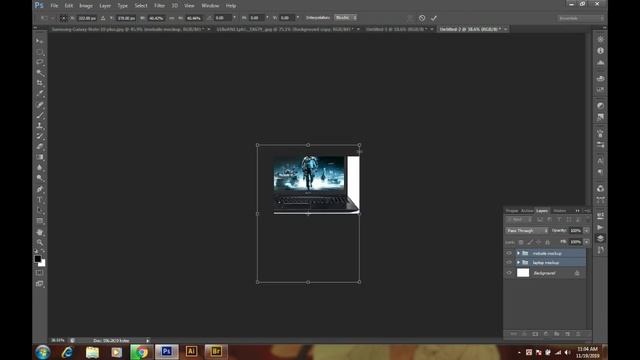Screen dimensions: 640x360
Task: Create a new layer button
Action: pos(567,334)
